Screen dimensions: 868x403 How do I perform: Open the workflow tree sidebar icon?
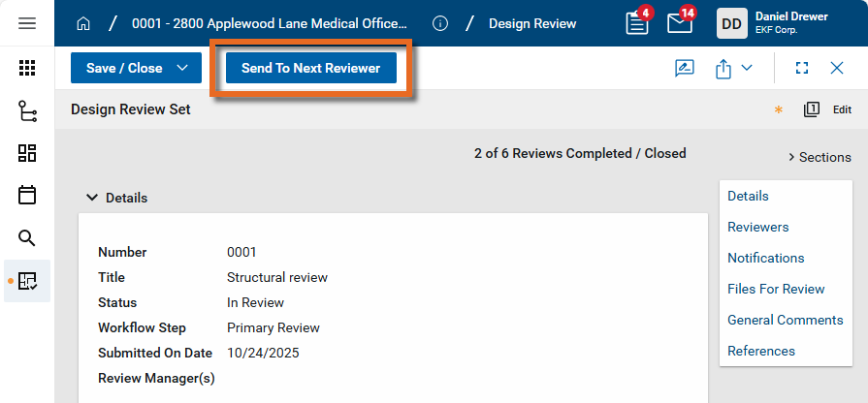27,110
